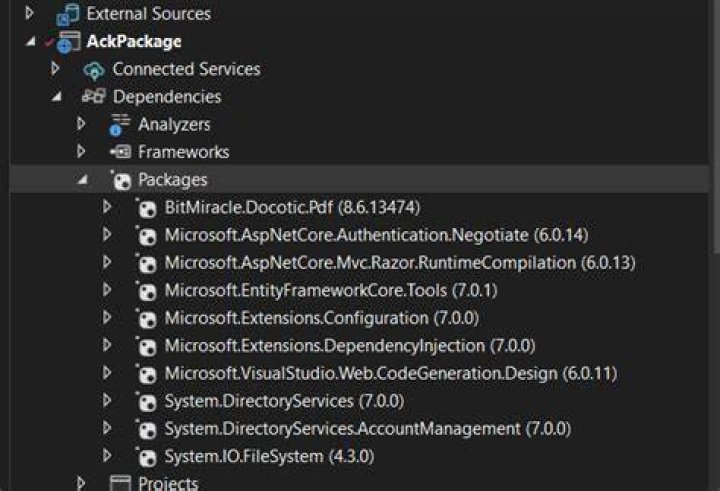The height and width of the screenshot is (491, 720).
Task: Select Microsoft.Extensions.DependencyInjection (7.0.0) text
Action: point(350,345)
